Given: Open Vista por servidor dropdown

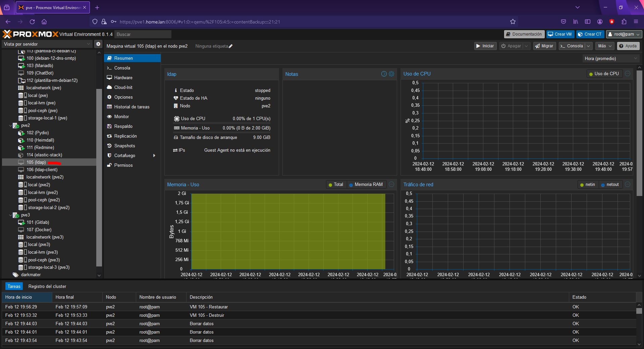Looking at the screenshot, I should 47,44.
